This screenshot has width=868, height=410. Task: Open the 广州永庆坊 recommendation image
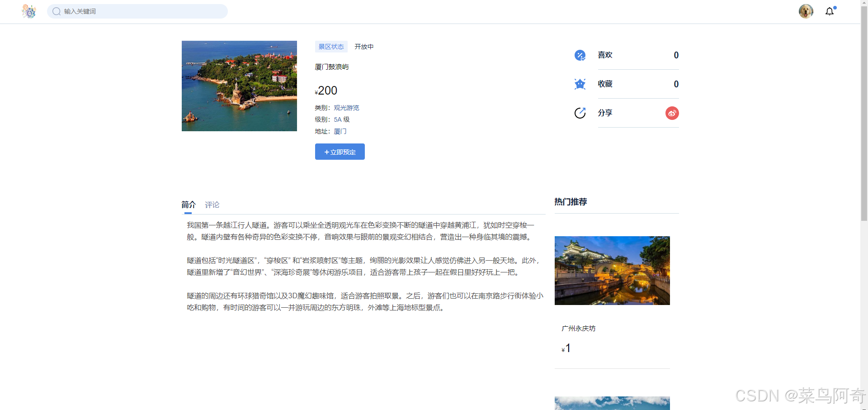612,271
